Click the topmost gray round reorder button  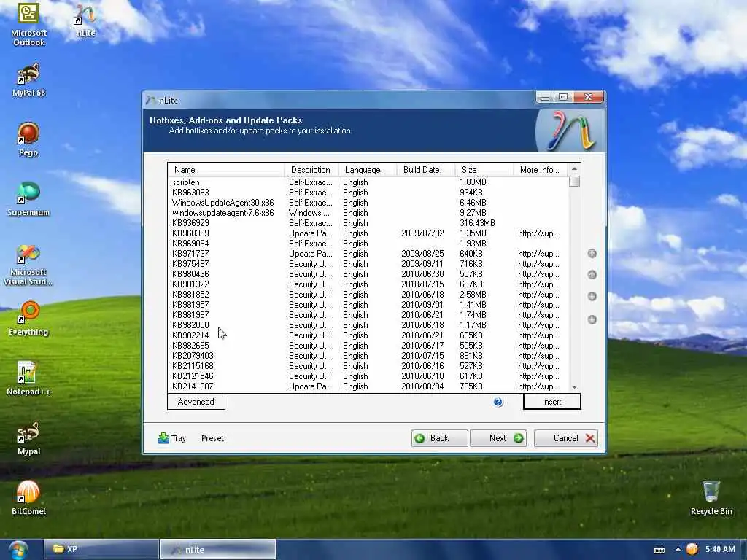(592, 253)
